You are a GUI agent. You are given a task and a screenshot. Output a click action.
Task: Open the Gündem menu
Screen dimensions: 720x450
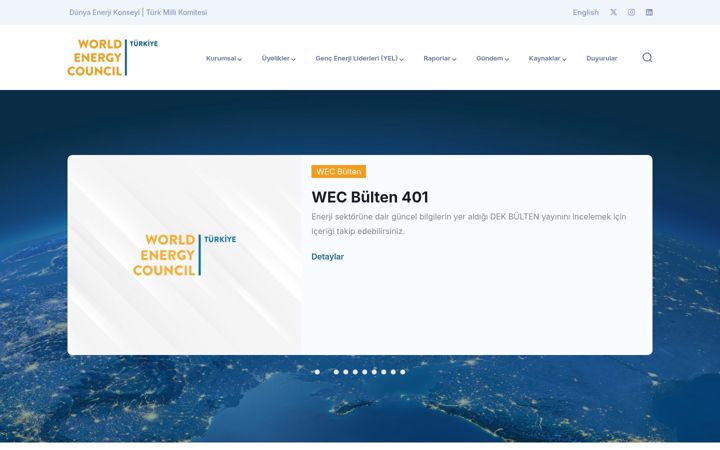(489, 58)
